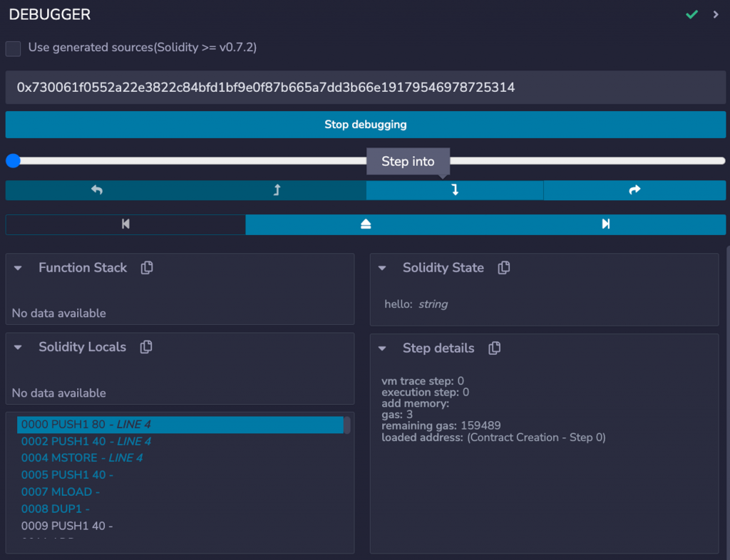730x560 pixels.
Task: Click the loaded address Contract Creation line
Action: 493,437
